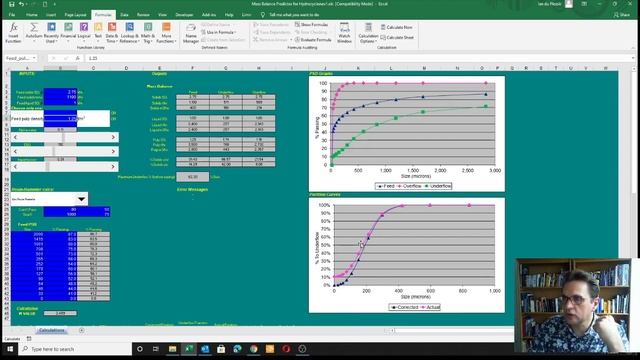Open the Logical functions list
This screenshot has height=360, width=640.
pyautogui.click(x=84, y=33)
